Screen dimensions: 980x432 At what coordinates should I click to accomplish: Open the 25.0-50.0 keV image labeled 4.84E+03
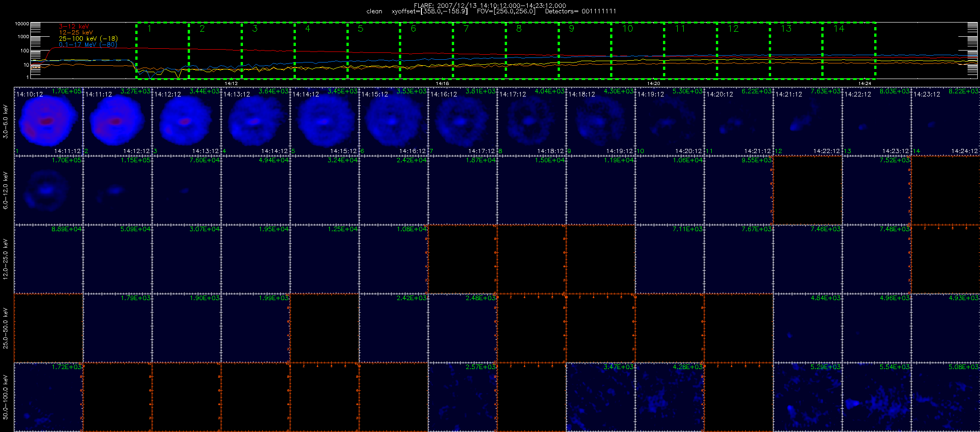pyautogui.click(x=807, y=328)
